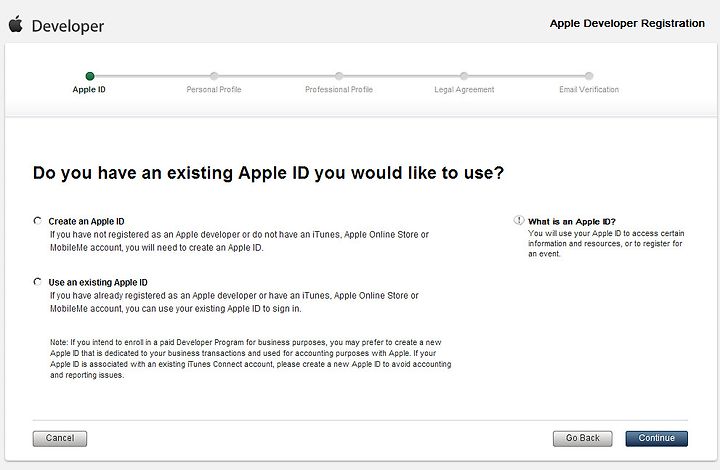Click the Create an Apple ID label text

coord(86,221)
